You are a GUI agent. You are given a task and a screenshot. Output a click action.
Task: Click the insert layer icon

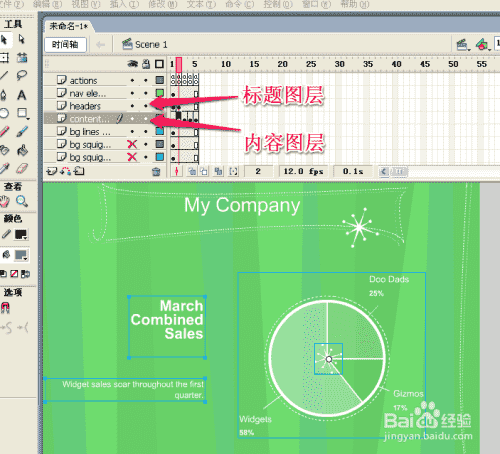click(52, 171)
